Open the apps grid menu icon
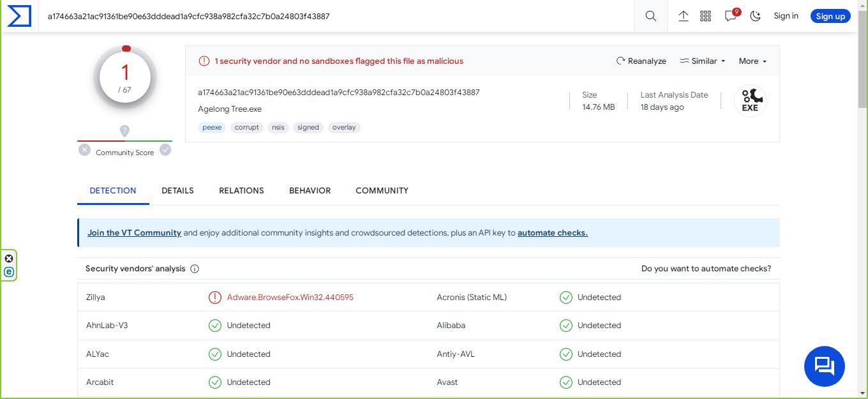The image size is (868, 399). point(705,16)
